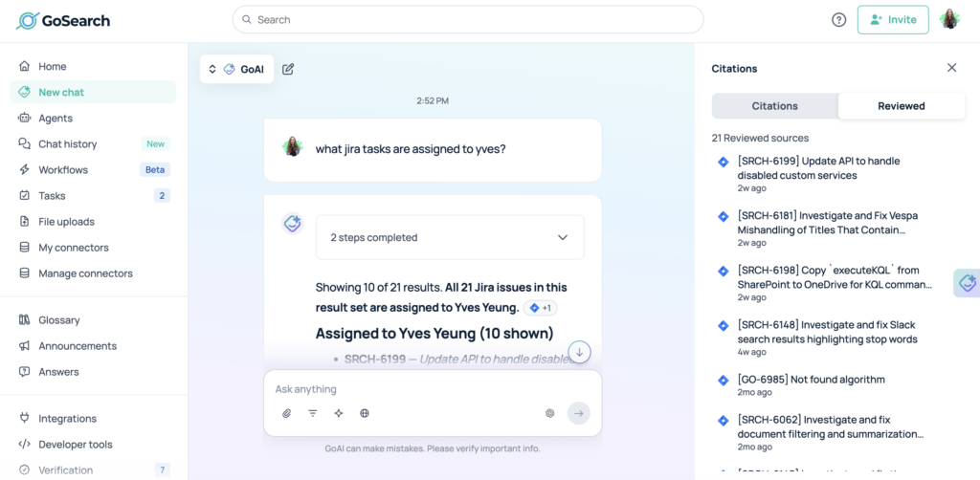Select the Reviewed tab

pyautogui.click(x=901, y=106)
